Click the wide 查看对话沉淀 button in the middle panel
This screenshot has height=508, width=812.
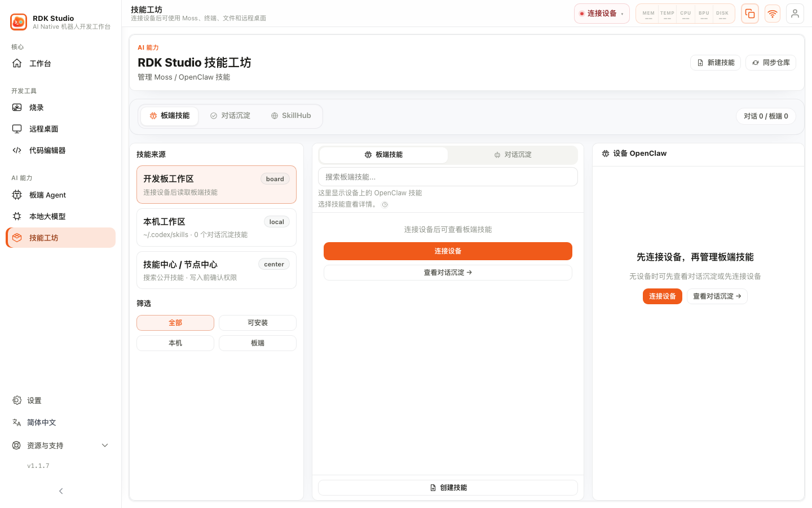click(x=448, y=273)
